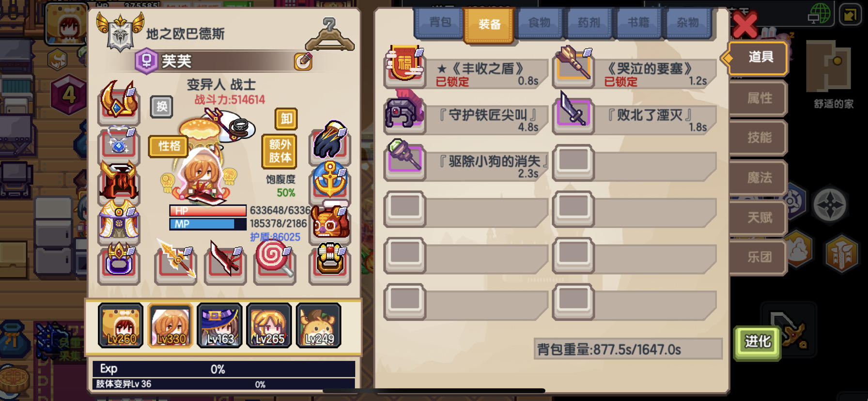
Task: Select the 驱除小狗的消失 wand item icon
Action: coord(405,160)
